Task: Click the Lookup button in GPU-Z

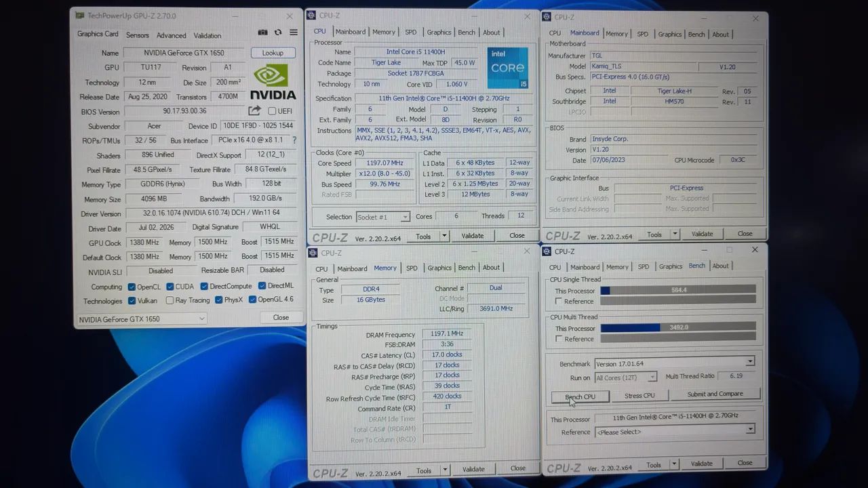Action: pyautogui.click(x=273, y=53)
